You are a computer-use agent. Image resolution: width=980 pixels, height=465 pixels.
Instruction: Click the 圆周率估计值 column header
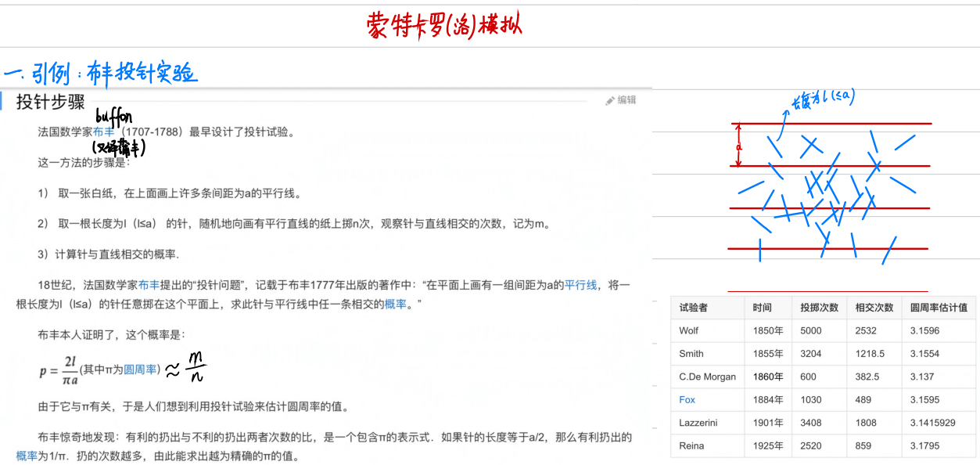click(x=939, y=308)
